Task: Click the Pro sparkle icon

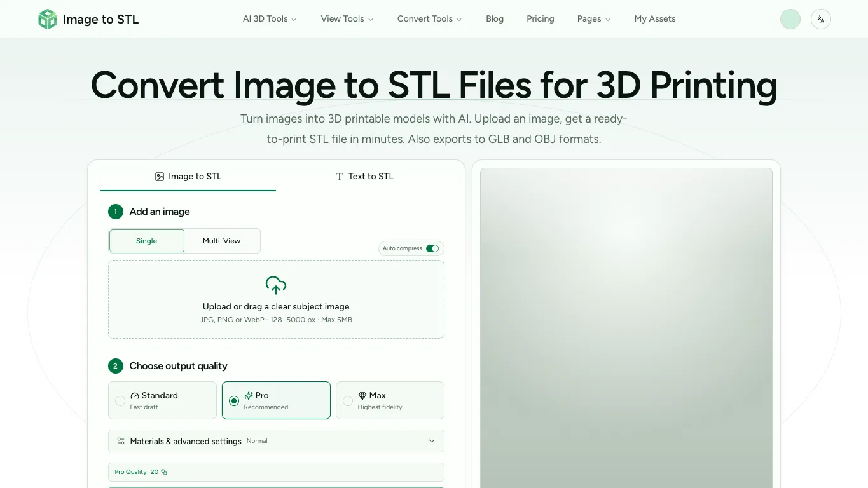Action: 249,395
